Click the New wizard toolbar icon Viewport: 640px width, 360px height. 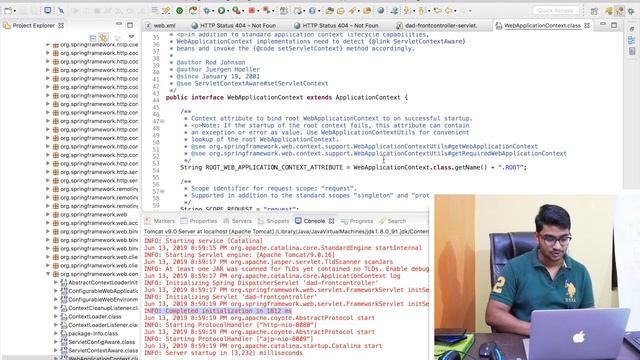point(8,11)
